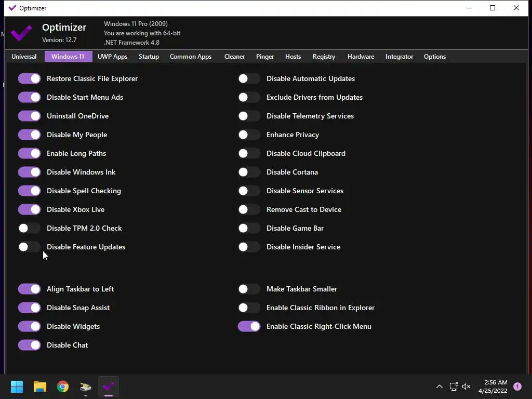This screenshot has height=399, width=532.
Task: Show hidden system tray icons
Action: 440,387
